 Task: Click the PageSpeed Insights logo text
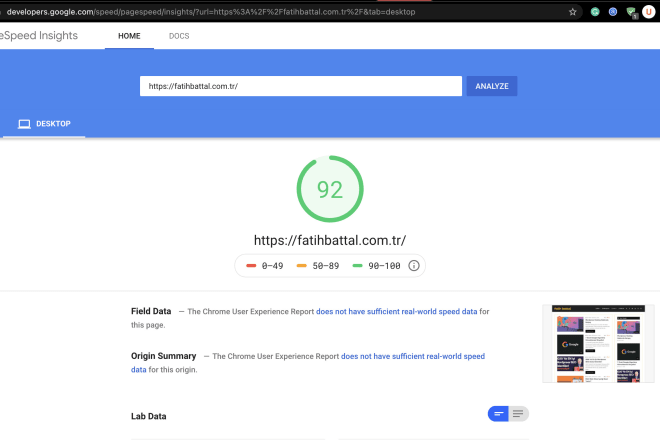pyautogui.click(x=39, y=35)
